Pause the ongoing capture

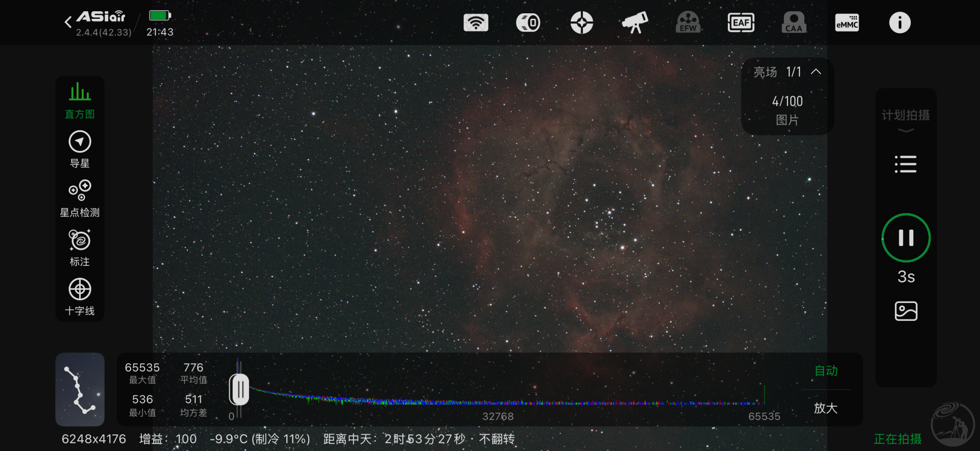click(905, 238)
